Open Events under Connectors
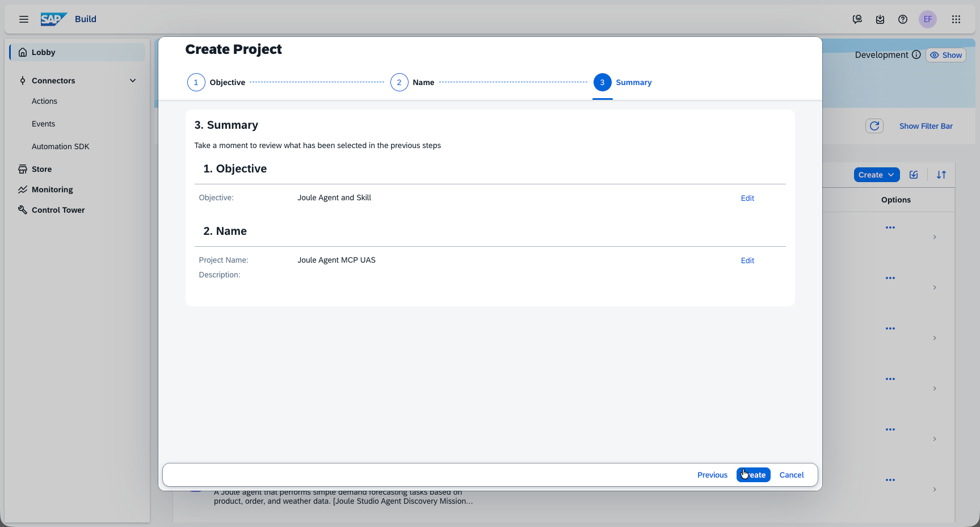This screenshot has height=527, width=980. tap(43, 124)
